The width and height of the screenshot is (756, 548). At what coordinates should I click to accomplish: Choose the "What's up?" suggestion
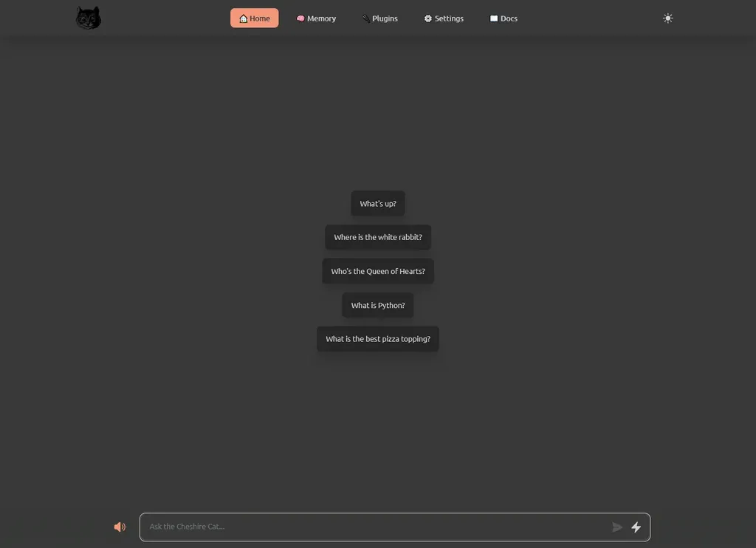378,204
